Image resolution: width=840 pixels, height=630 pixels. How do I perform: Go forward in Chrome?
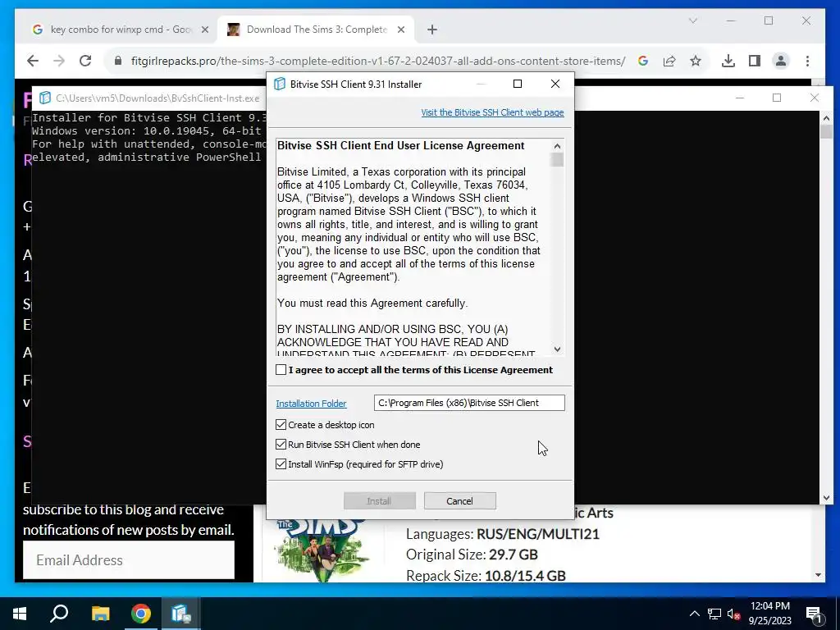coord(59,61)
